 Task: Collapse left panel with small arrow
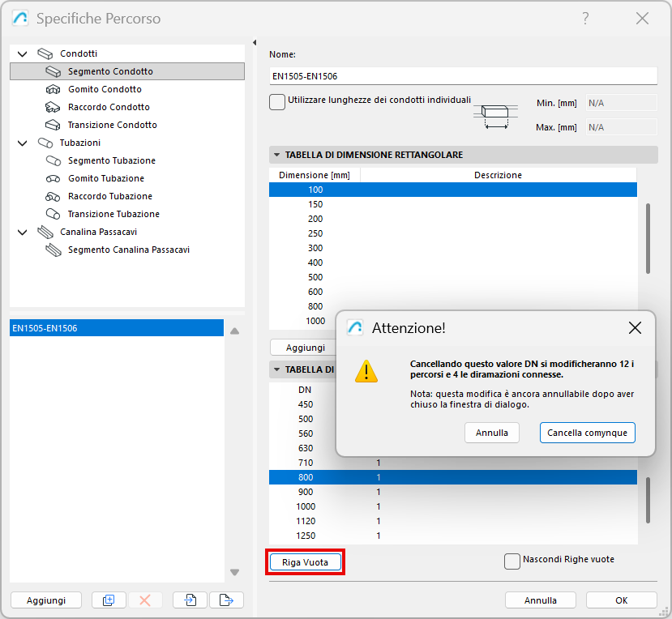point(255,42)
